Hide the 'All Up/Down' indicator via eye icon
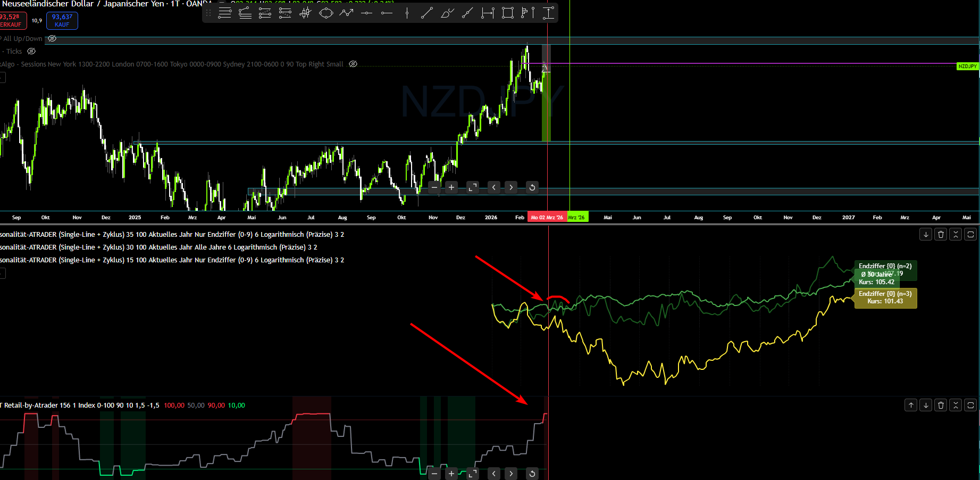 pos(52,38)
